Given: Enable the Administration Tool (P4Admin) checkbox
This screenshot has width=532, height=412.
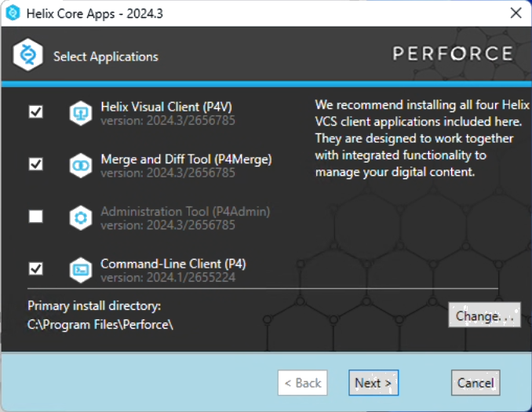Looking at the screenshot, I should pyautogui.click(x=35, y=217).
